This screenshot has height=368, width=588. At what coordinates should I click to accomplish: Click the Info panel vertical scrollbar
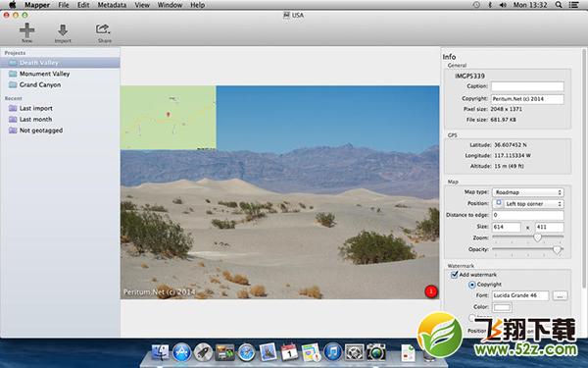(583, 169)
